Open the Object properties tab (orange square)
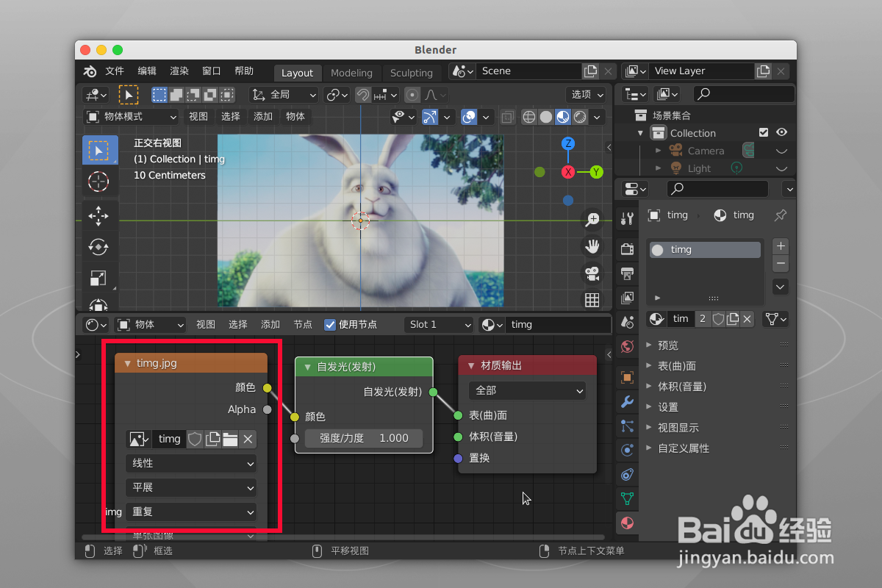Viewport: 882px width, 588px height. pyautogui.click(x=627, y=377)
